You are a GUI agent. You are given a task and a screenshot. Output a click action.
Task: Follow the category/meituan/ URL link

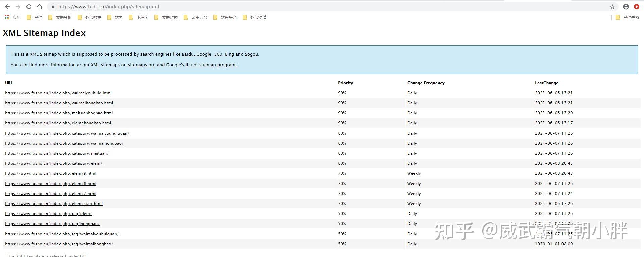point(57,153)
